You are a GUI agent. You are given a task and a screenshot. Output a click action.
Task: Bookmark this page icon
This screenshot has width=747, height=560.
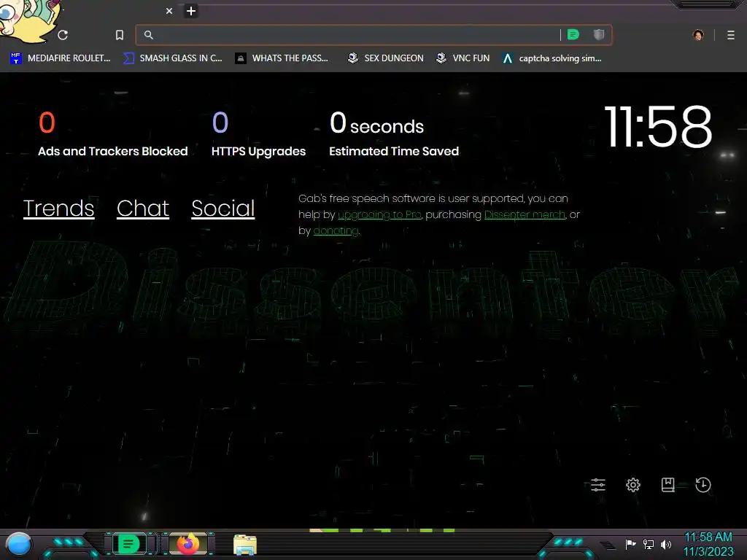[x=120, y=35]
